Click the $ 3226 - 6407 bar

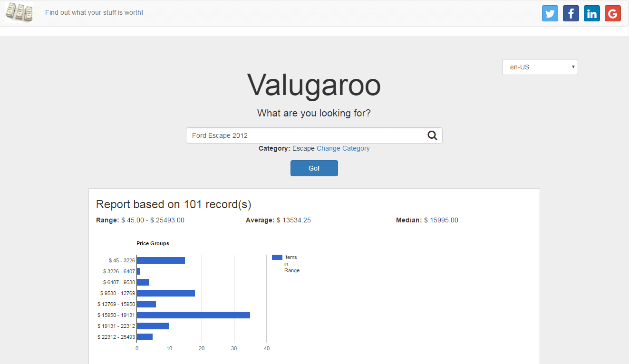pyautogui.click(x=138, y=271)
